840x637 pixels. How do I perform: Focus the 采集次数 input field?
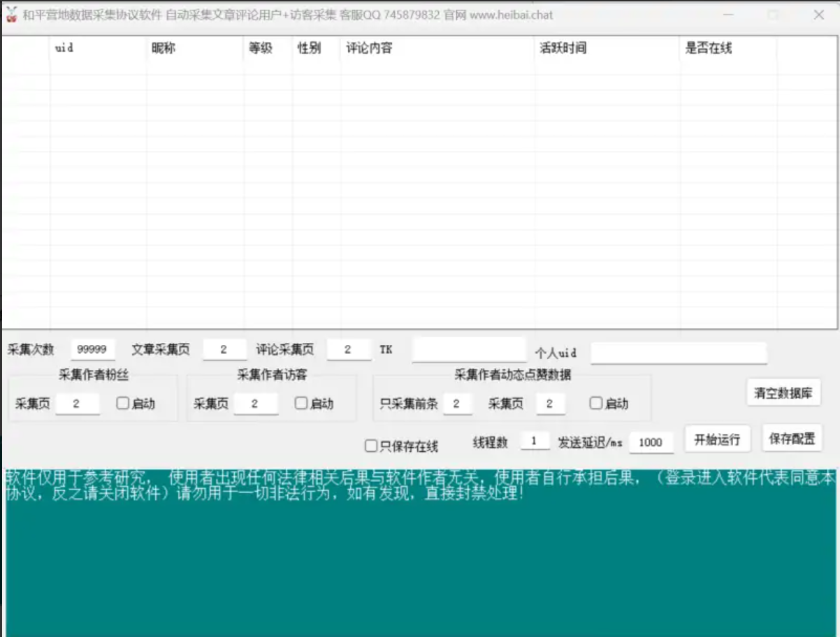(93, 349)
